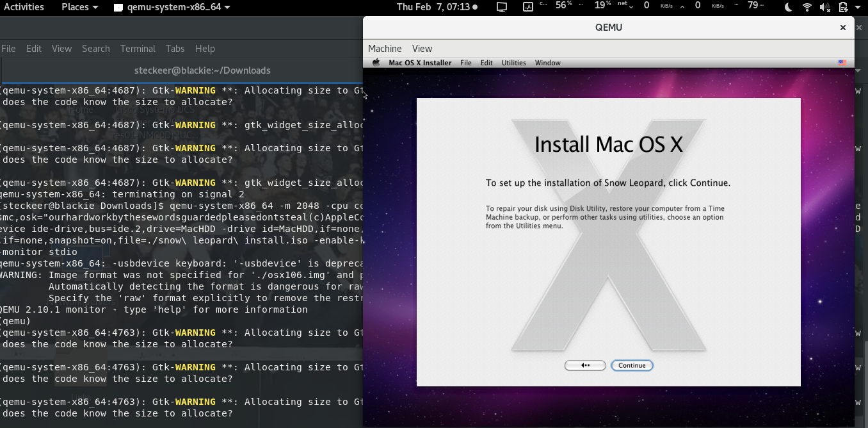Open the clock and calendar in top bar
This screenshot has width=868, height=428.
pos(437,7)
